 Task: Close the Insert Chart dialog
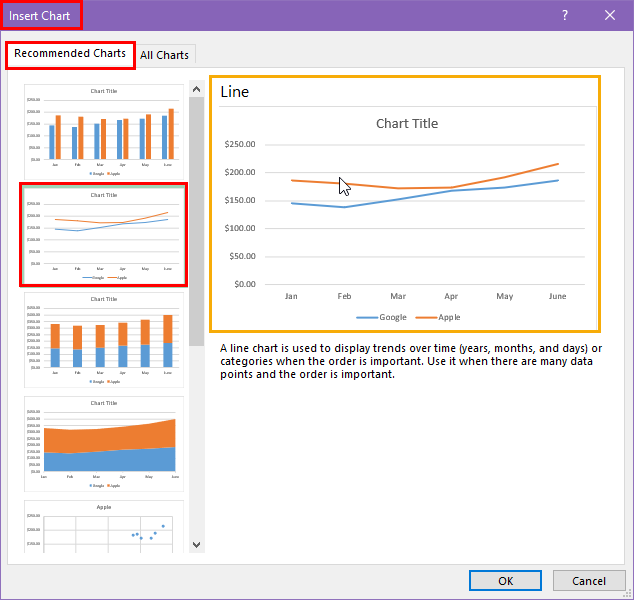[610, 15]
